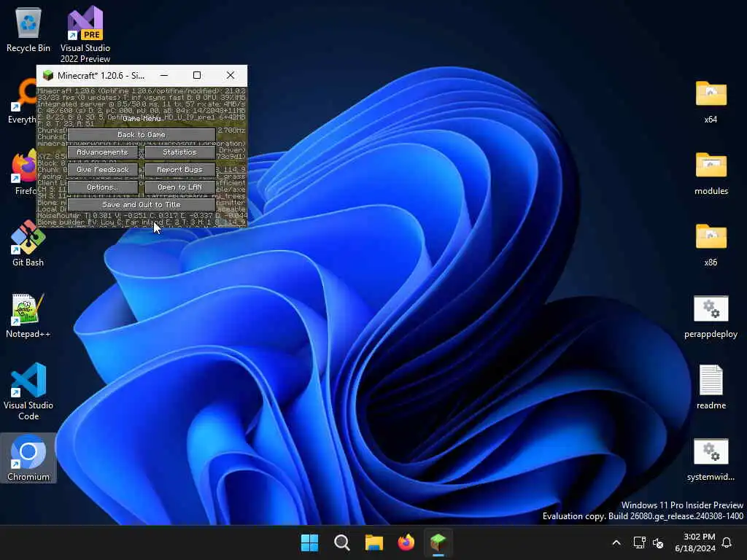Minimize the Minecraft window

(164, 75)
